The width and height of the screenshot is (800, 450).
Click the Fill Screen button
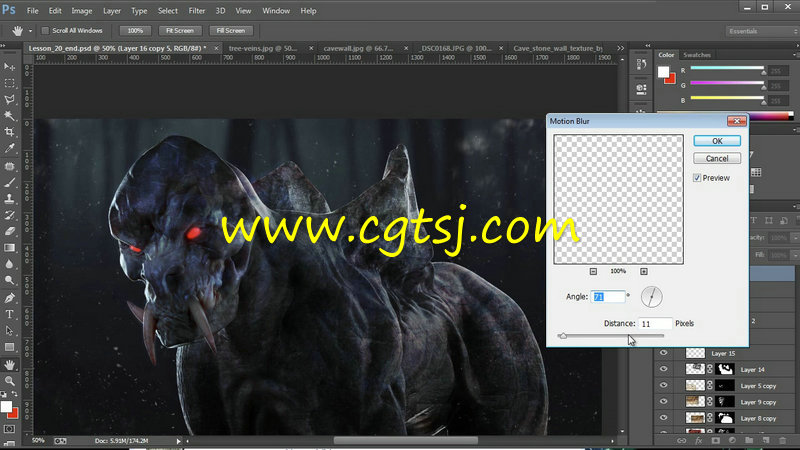231,31
